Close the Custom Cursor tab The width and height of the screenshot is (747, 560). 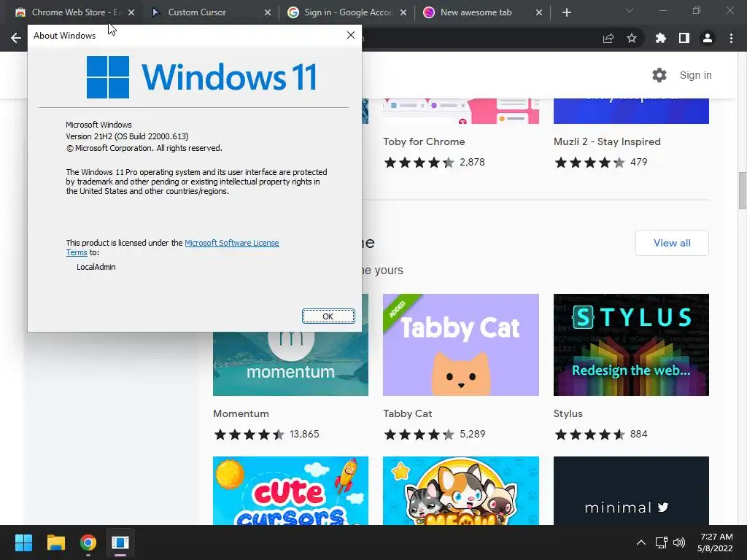268,12
